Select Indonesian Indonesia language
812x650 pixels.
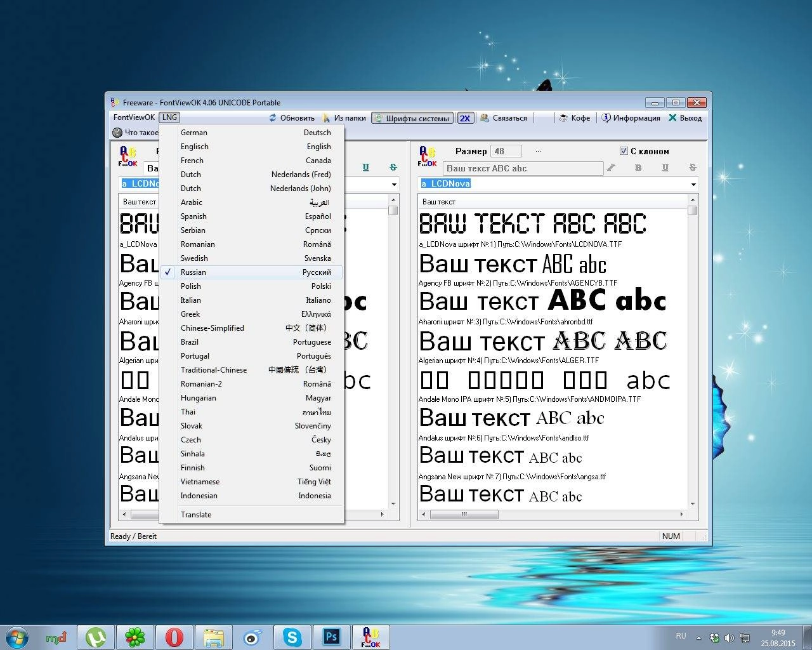click(251, 496)
